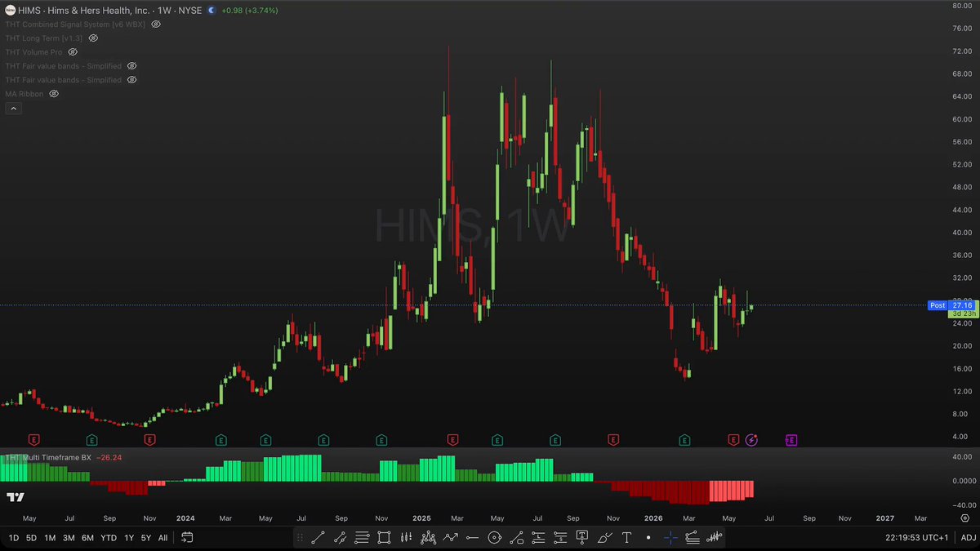
Task: Open the Go to date calendar icon
Action: [187, 537]
